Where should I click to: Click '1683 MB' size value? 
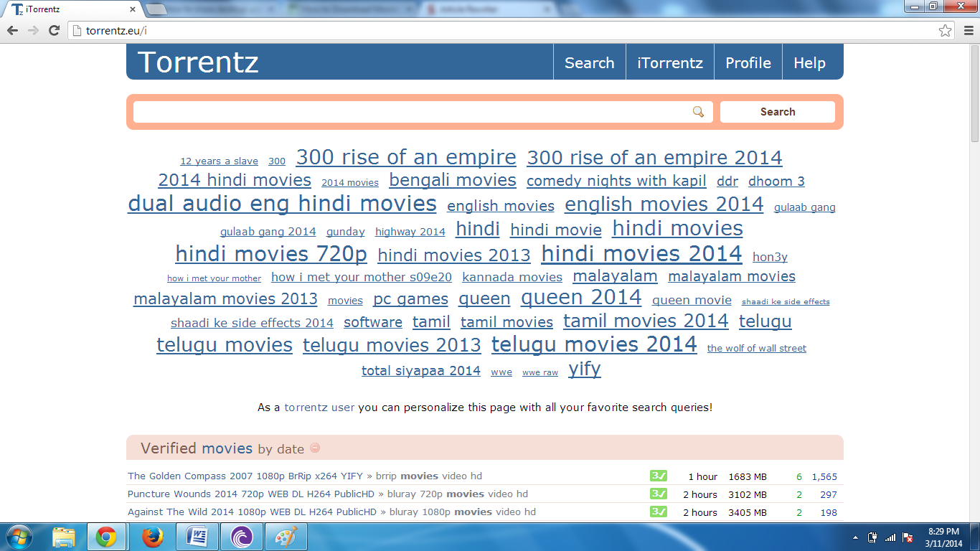pyautogui.click(x=748, y=476)
